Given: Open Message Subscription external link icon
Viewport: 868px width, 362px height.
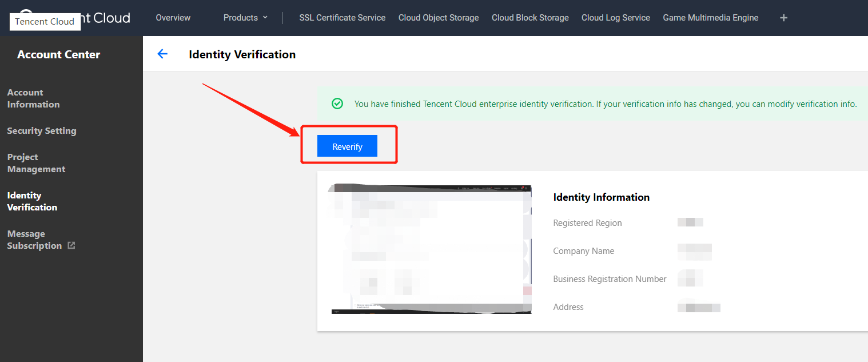Looking at the screenshot, I should (71, 245).
